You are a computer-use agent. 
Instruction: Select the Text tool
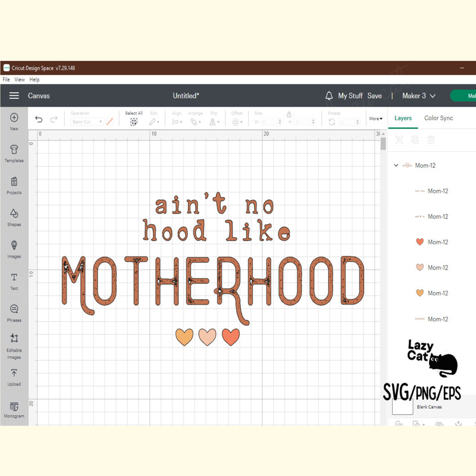click(x=14, y=280)
